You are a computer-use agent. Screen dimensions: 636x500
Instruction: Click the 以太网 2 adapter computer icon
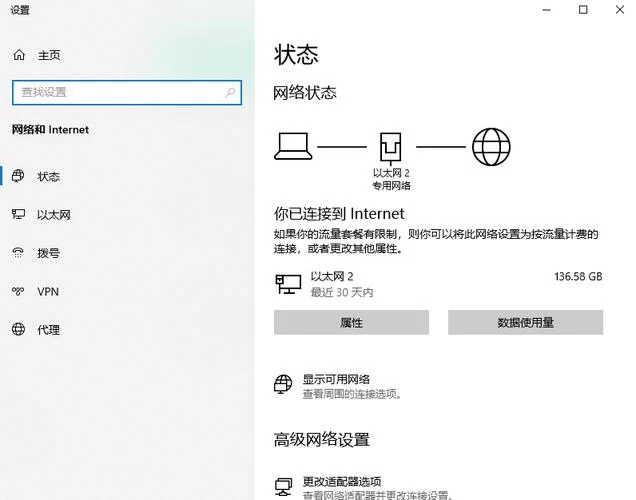click(x=288, y=284)
